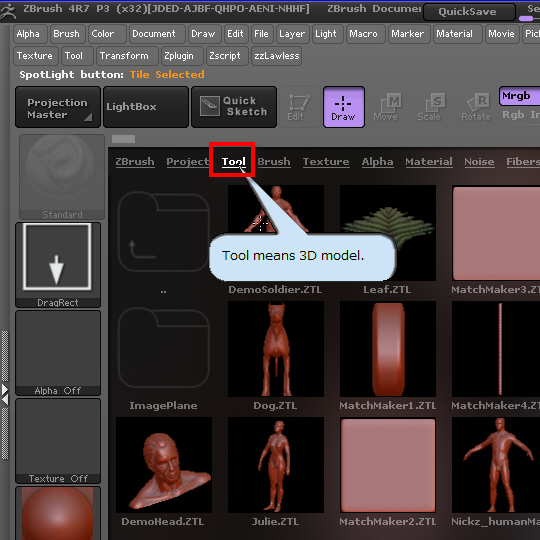Select the DemoHead.ZTL thumbnail

tap(164, 465)
